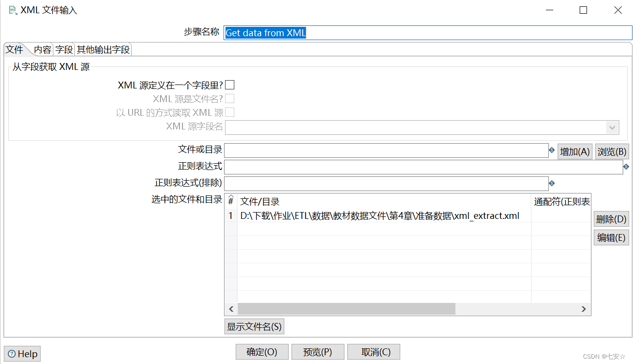This screenshot has width=633, height=364.
Task: Click the XML file input icon in title bar
Action: point(13,9)
